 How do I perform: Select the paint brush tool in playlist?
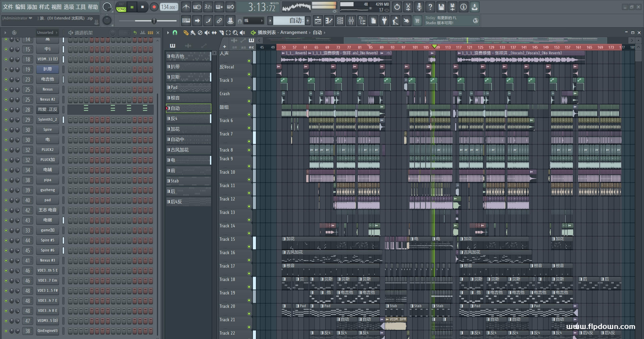pos(193,33)
